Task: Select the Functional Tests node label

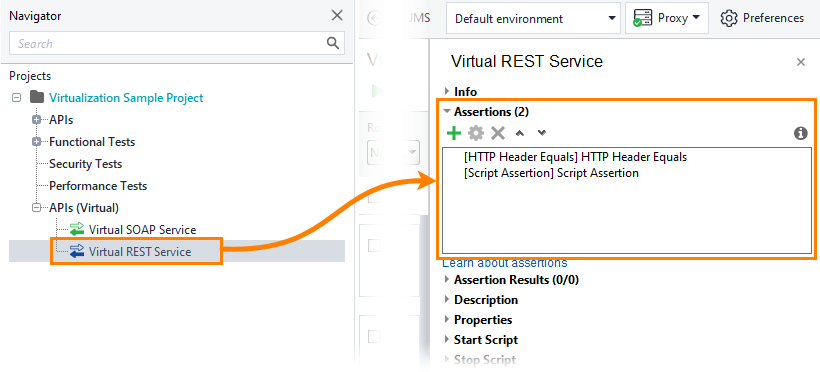Action: point(92,142)
